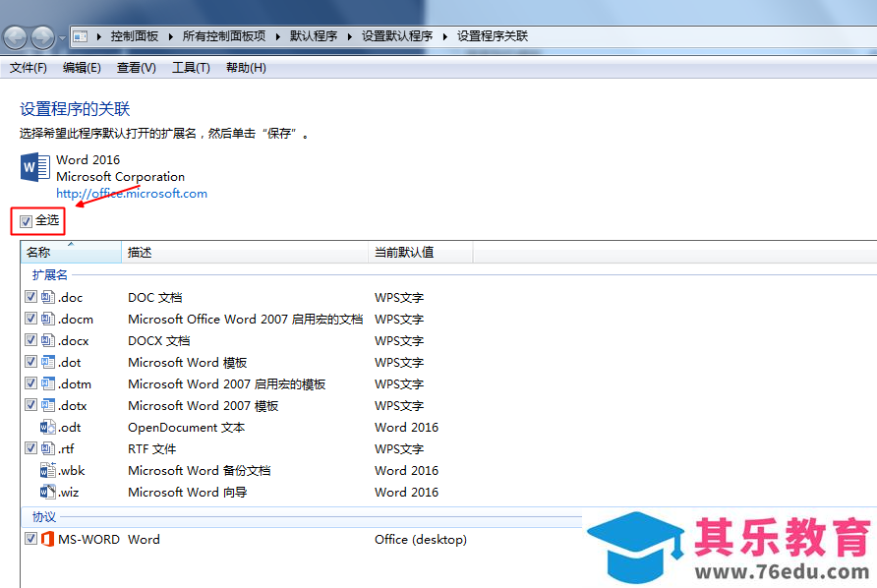Image resolution: width=877 pixels, height=588 pixels.
Task: Click the Word 2016 application icon
Action: pyautogui.click(x=35, y=167)
